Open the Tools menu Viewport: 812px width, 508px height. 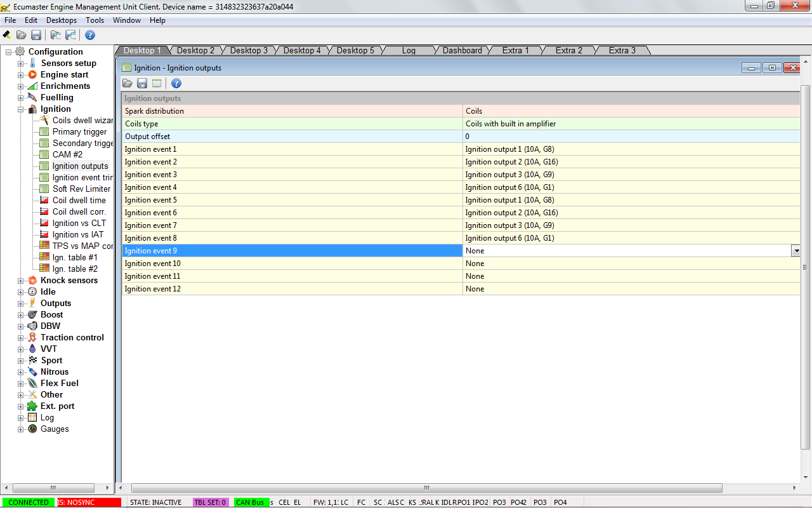pos(95,20)
